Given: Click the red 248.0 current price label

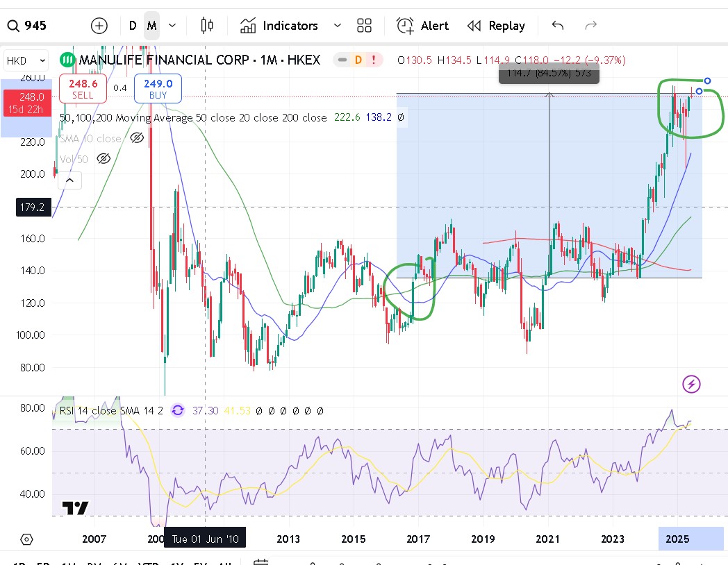Looking at the screenshot, I should [x=27, y=103].
